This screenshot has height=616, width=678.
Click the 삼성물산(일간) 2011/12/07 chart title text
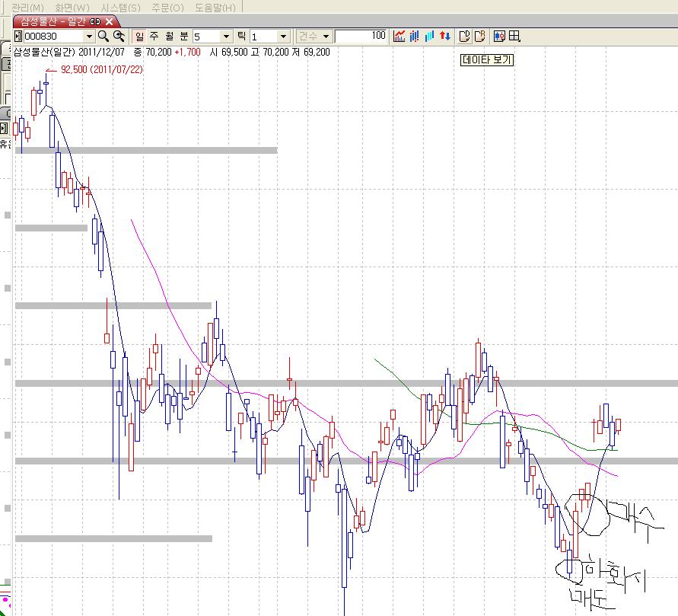pos(68,53)
